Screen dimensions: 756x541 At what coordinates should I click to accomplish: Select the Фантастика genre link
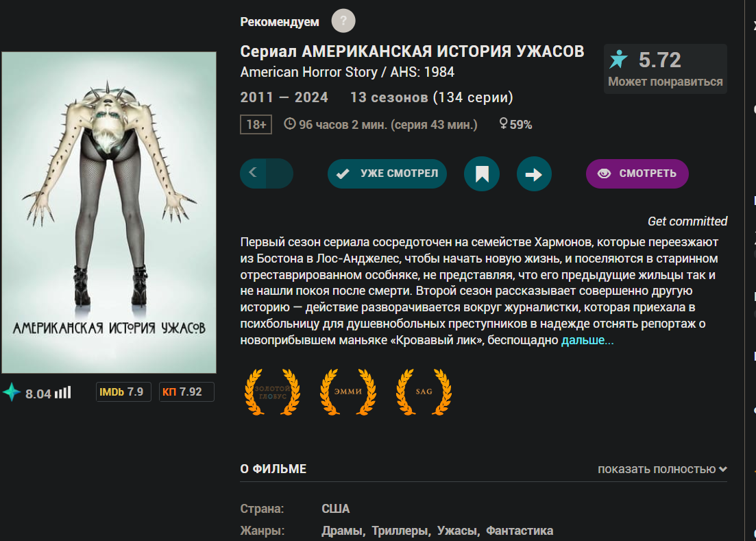point(520,531)
